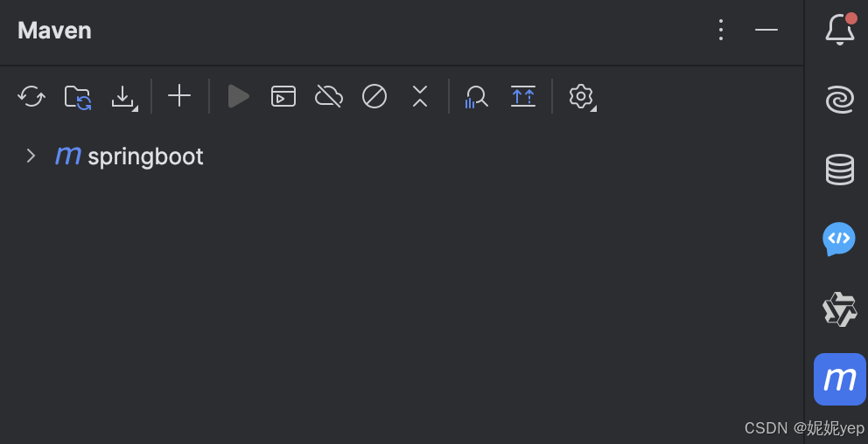Image resolution: width=868 pixels, height=444 pixels.
Task: Click the Analyze Dependencies magnifier icon
Action: click(x=477, y=97)
